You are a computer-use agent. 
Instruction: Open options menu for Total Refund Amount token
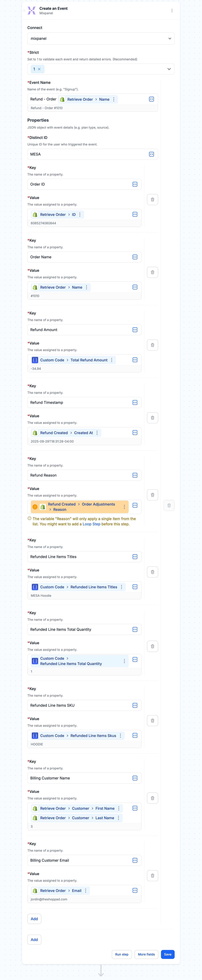[x=112, y=360]
